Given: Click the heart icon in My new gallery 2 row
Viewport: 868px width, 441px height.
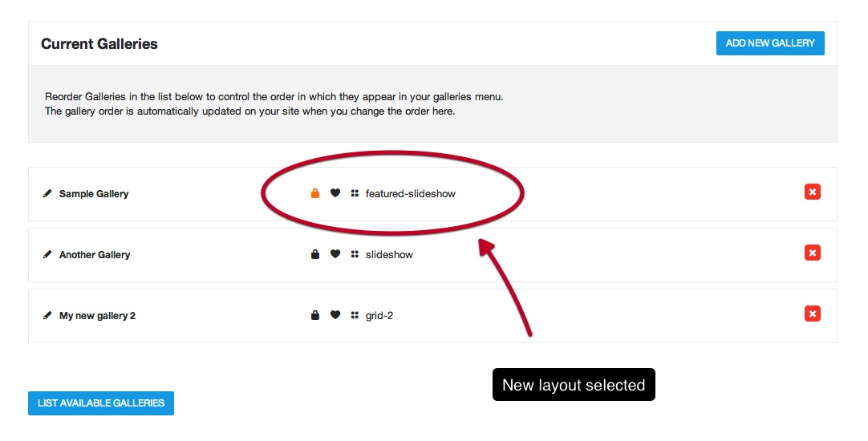Looking at the screenshot, I should point(335,315).
